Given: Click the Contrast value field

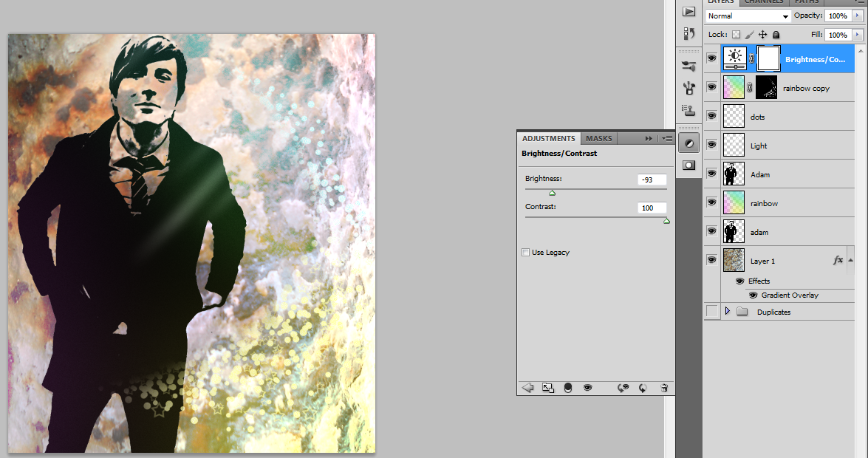Looking at the screenshot, I should pyautogui.click(x=652, y=208).
